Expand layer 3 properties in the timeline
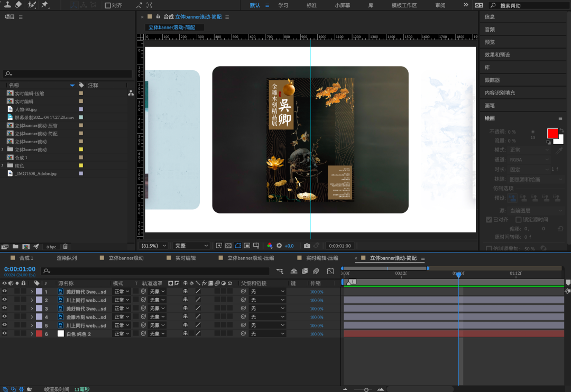Viewport: 571px width, 392px height. point(32,309)
